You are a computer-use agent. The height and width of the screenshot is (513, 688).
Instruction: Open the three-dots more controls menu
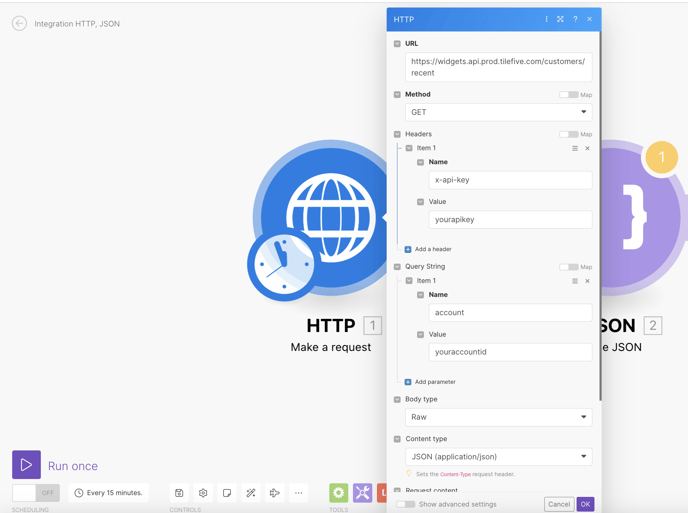point(298,493)
